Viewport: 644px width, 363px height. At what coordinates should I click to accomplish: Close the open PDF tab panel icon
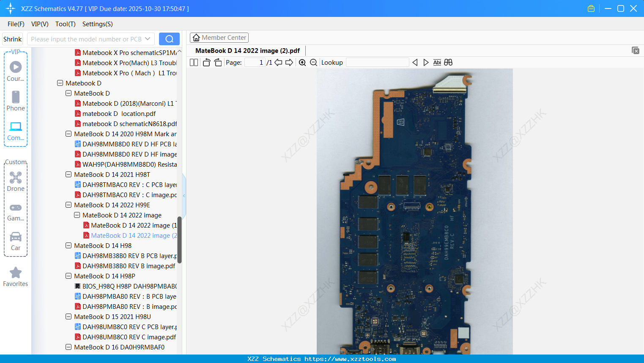(635, 50)
